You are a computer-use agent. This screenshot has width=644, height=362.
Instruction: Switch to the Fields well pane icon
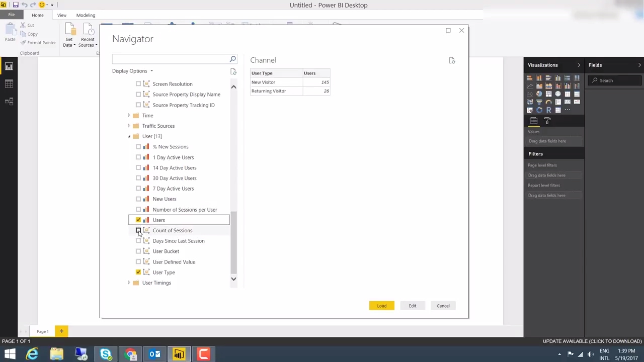(534, 120)
